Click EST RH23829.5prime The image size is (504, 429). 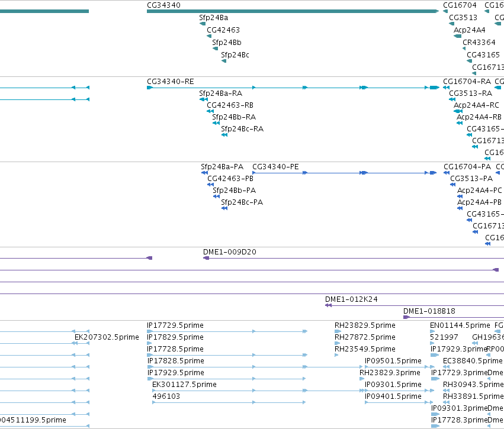pos(338,331)
